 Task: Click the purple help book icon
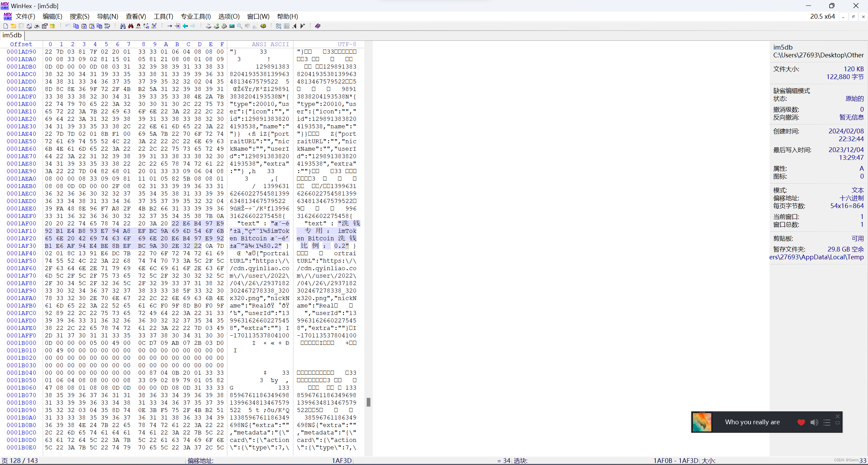pos(317,26)
